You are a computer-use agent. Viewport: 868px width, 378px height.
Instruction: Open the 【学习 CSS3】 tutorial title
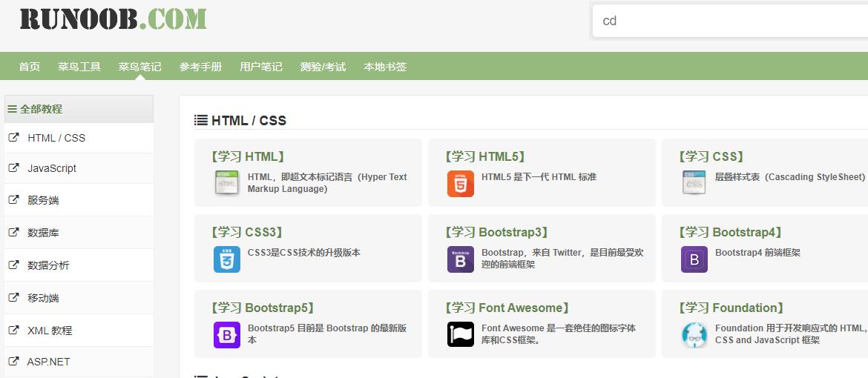click(247, 233)
